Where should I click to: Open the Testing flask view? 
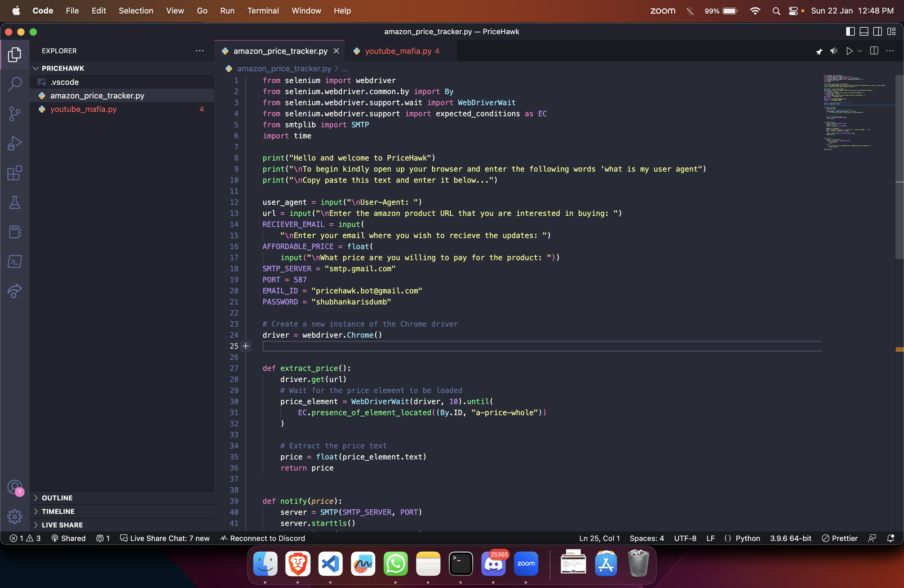coord(14,202)
